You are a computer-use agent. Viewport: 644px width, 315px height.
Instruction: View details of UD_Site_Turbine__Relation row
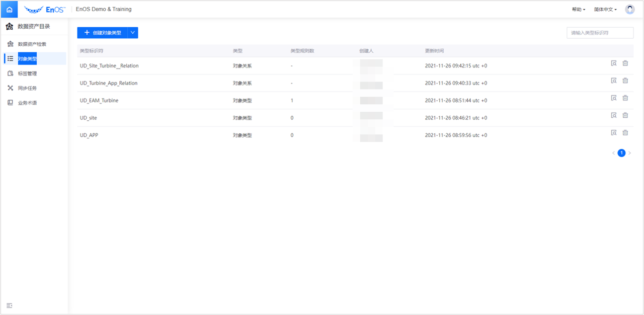tap(614, 63)
